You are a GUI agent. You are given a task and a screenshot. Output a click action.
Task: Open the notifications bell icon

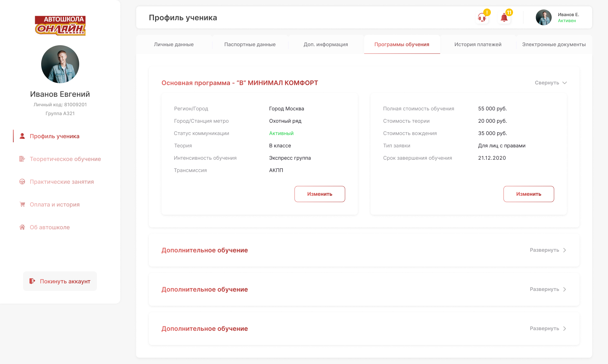pos(504,18)
